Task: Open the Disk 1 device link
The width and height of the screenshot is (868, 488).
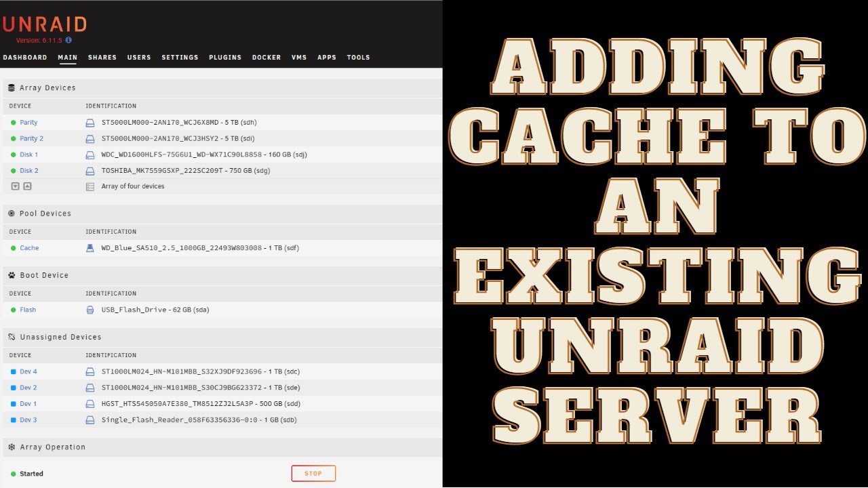Action: (28, 155)
